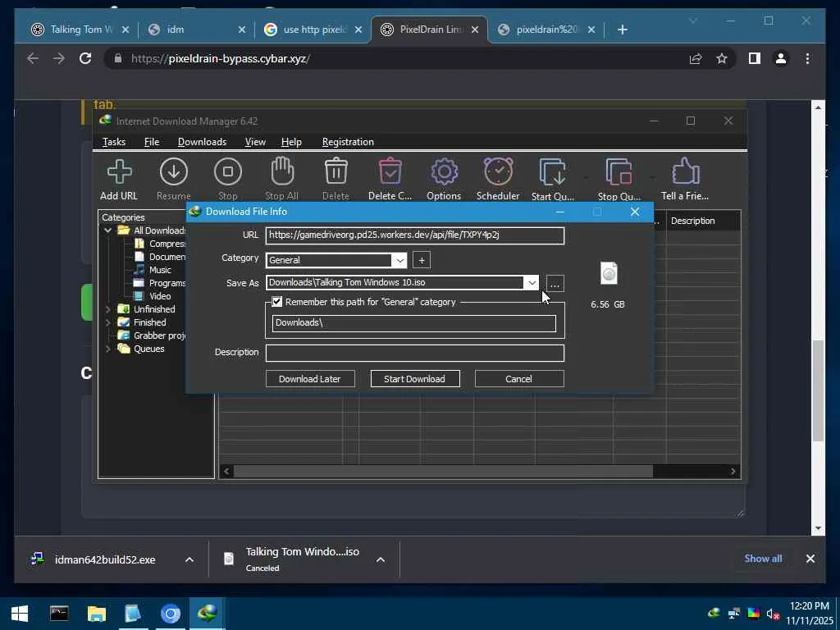Viewport: 840px width, 630px height.
Task: Click the IDM taskbar icon
Action: coord(207,614)
